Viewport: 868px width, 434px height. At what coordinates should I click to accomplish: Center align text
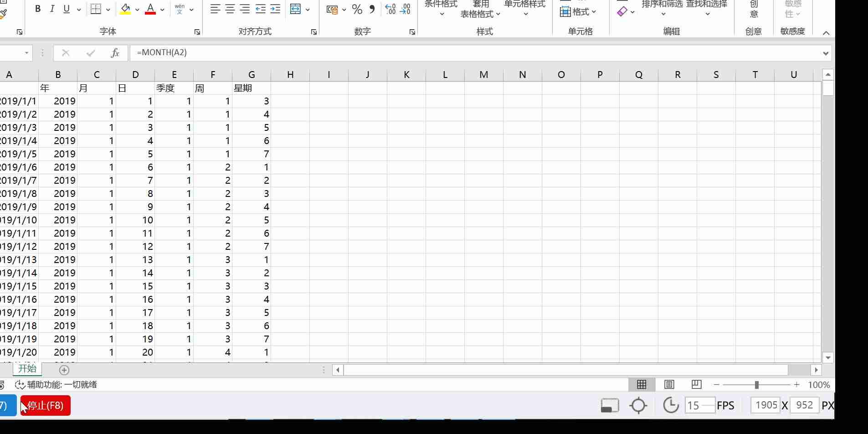tap(230, 9)
